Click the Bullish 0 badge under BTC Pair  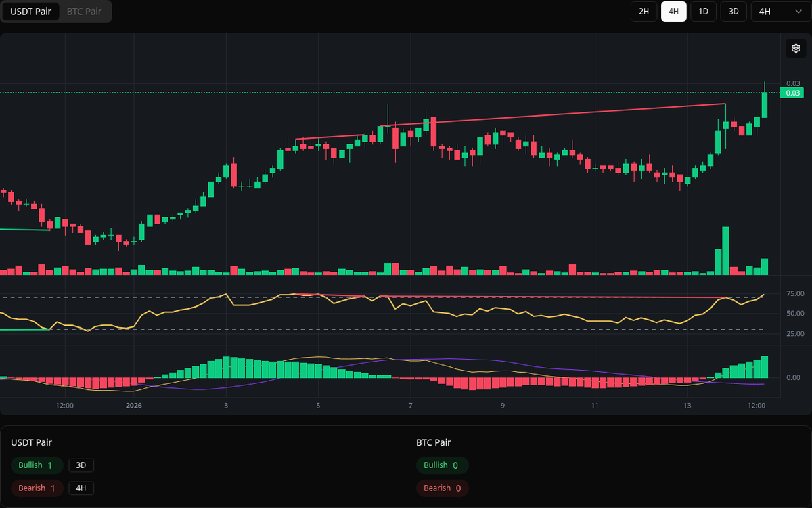point(442,465)
